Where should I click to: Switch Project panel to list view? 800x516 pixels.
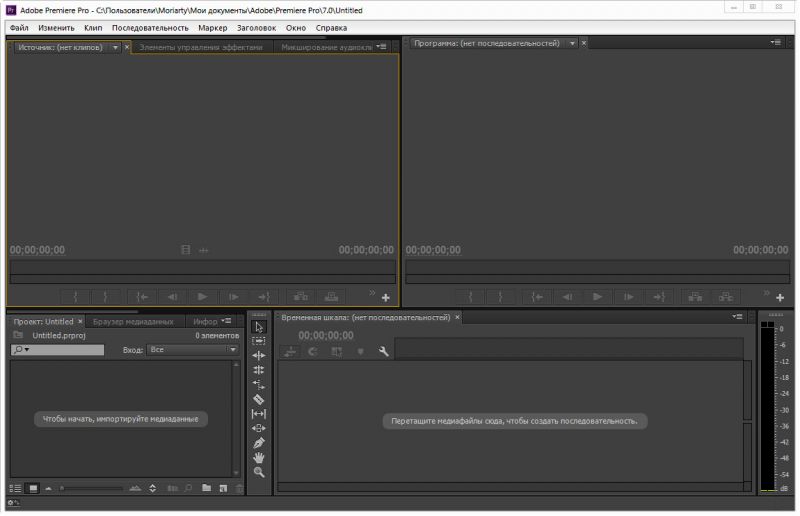pyautogui.click(x=16, y=488)
